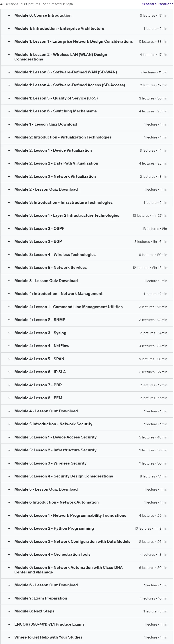Toggle chevron for Module 6: Lesson 2 - Python Programming
This screenshot has width=174, height=644.
point(9,529)
